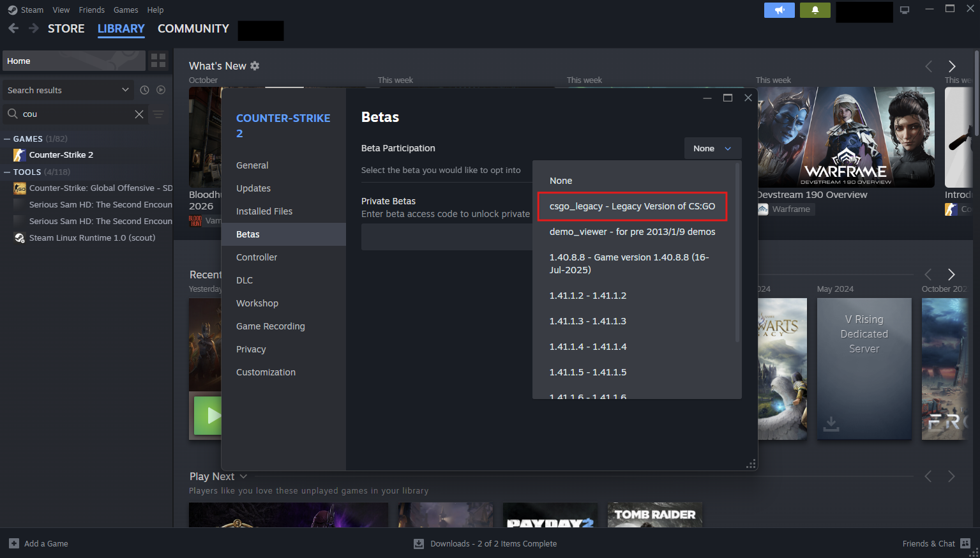980x558 pixels.
Task: Advance Recent Games shelf right arrow
Action: [952, 275]
